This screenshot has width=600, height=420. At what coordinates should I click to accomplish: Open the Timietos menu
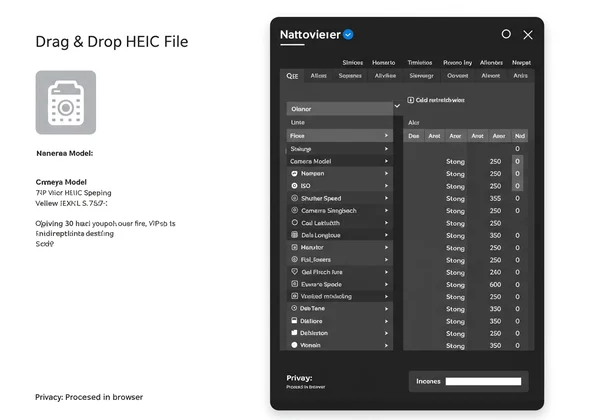(x=419, y=62)
